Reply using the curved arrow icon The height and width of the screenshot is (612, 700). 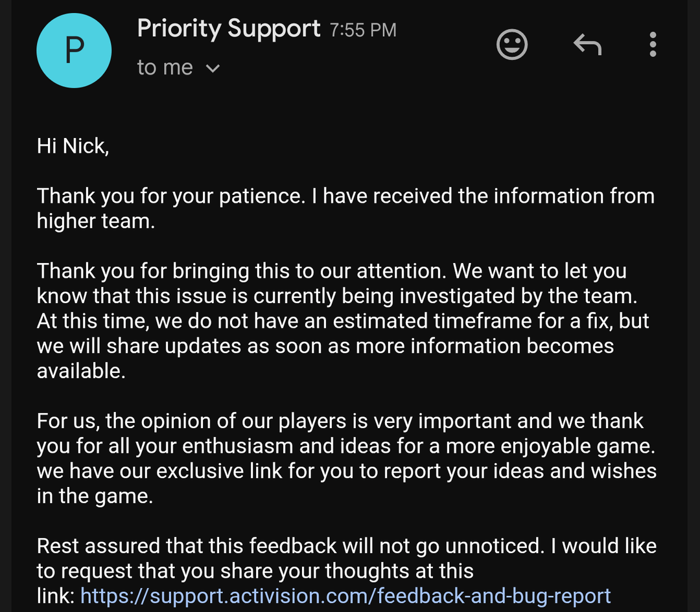(x=587, y=45)
